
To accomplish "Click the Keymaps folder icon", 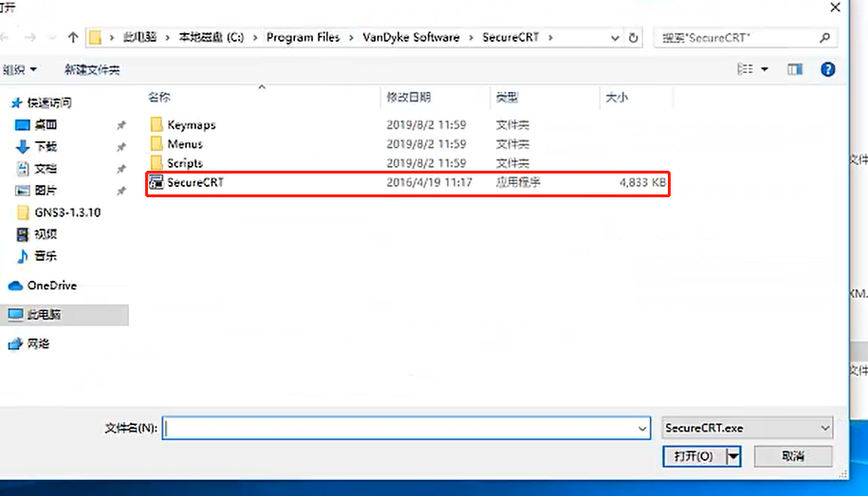I will point(157,124).
